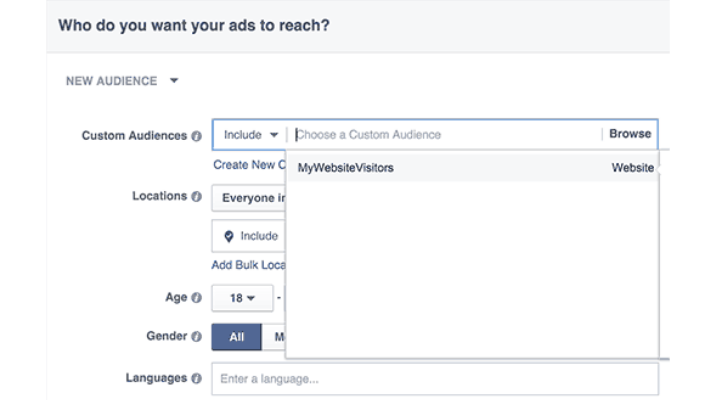Choose MyWebsiteVisitors from the suggestion list

pos(346,168)
